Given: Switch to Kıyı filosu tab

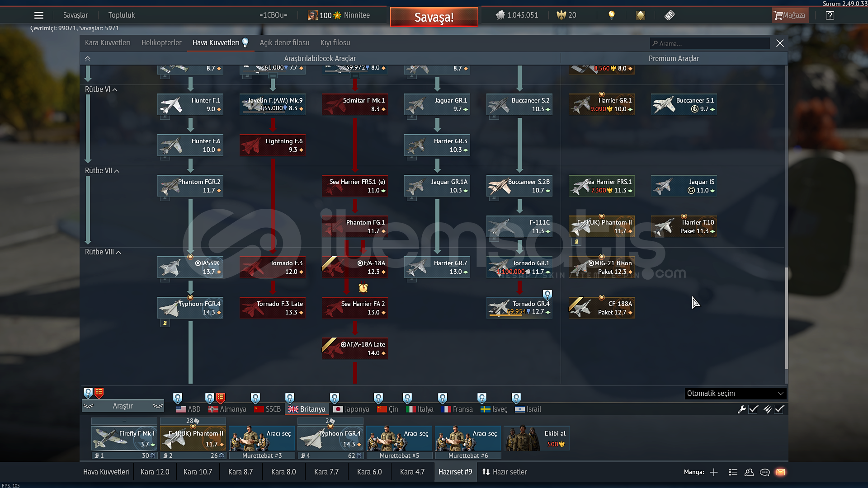Looking at the screenshot, I should tap(335, 42).
